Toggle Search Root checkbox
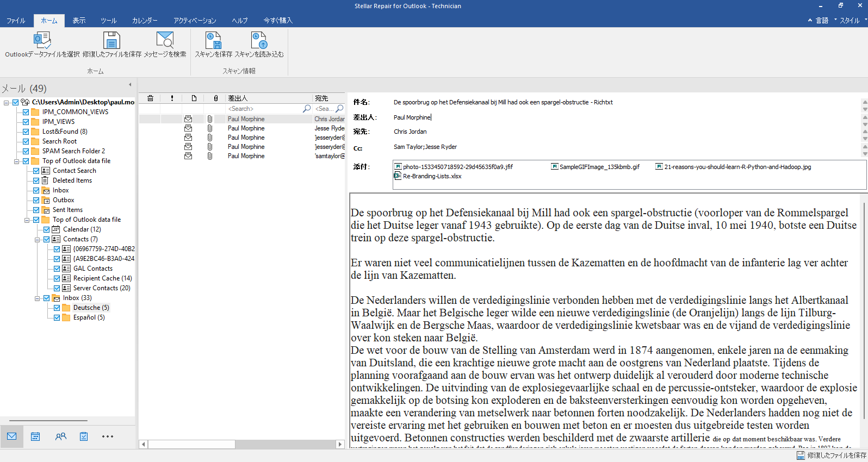 26,141
